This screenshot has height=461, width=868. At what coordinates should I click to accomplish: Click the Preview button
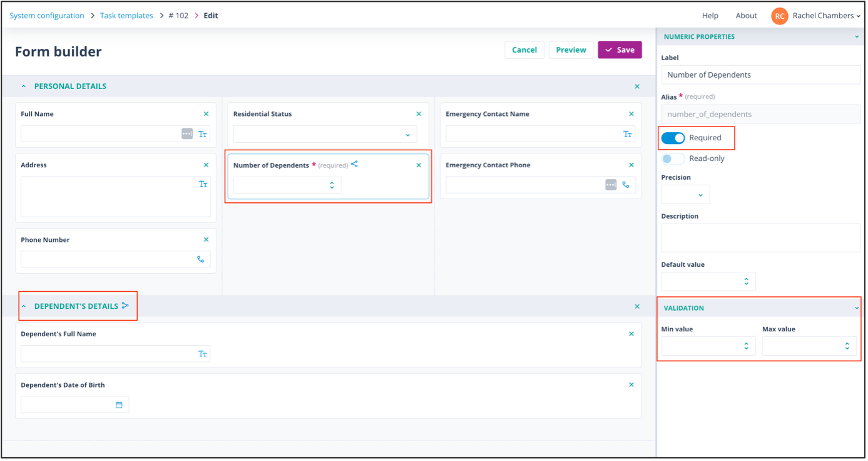click(571, 50)
